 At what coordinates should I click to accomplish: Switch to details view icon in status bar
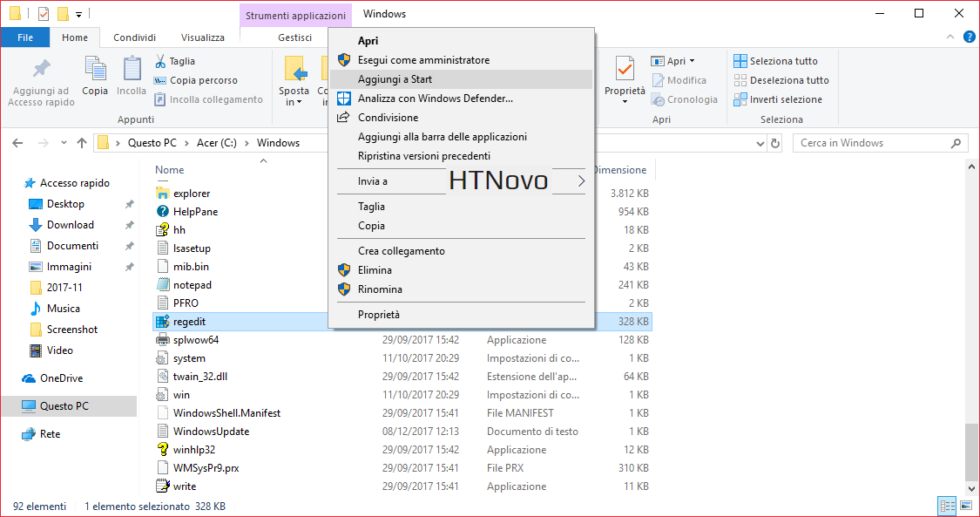946,506
